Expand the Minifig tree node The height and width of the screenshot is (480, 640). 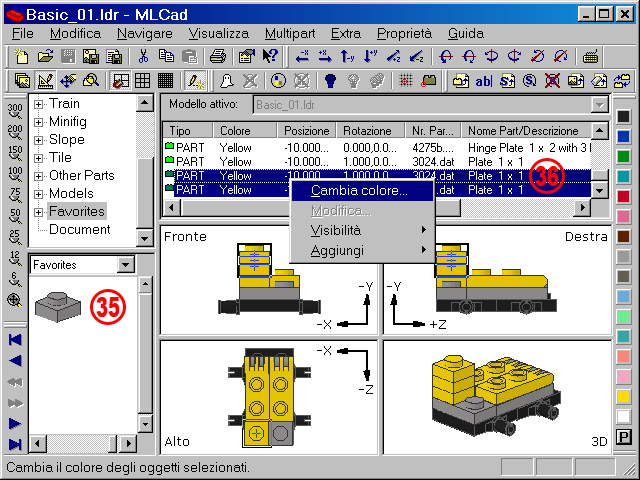pyautogui.click(x=38, y=122)
